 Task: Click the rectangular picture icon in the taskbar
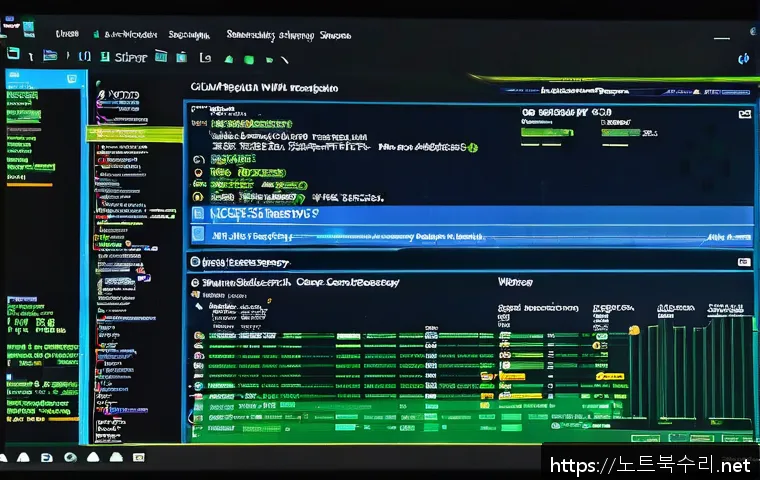pyautogui.click(x=139, y=457)
